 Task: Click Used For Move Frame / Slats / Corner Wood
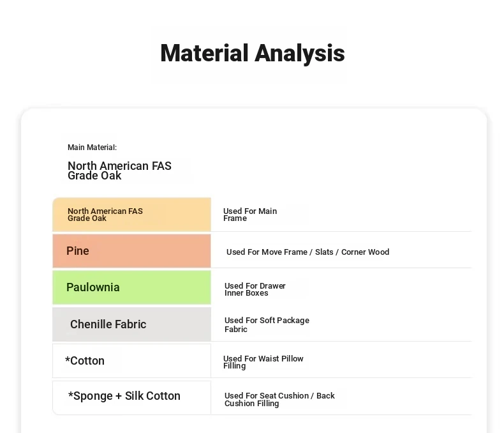(x=308, y=252)
